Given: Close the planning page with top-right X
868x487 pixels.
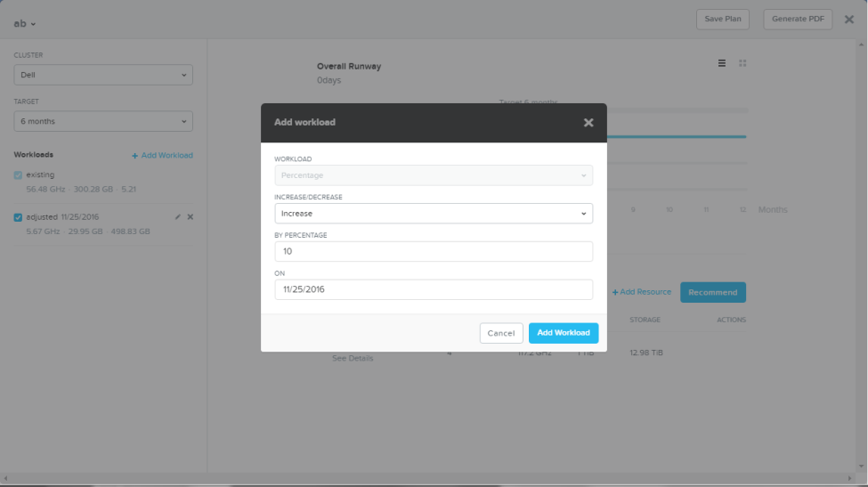Looking at the screenshot, I should [849, 20].
